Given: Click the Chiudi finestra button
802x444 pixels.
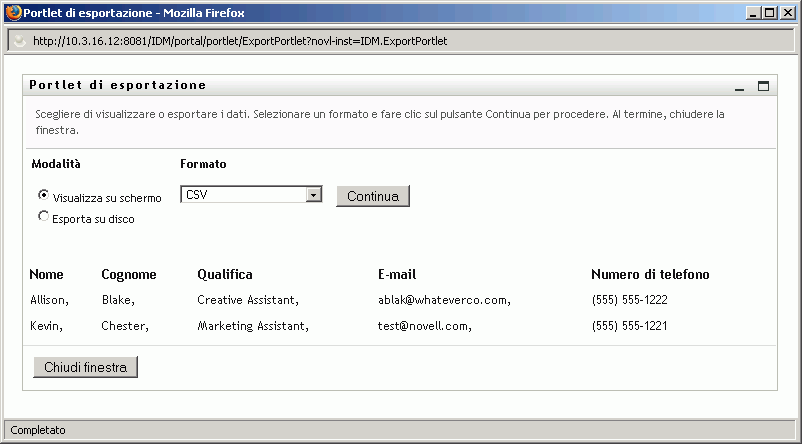Looking at the screenshot, I should pyautogui.click(x=85, y=367).
